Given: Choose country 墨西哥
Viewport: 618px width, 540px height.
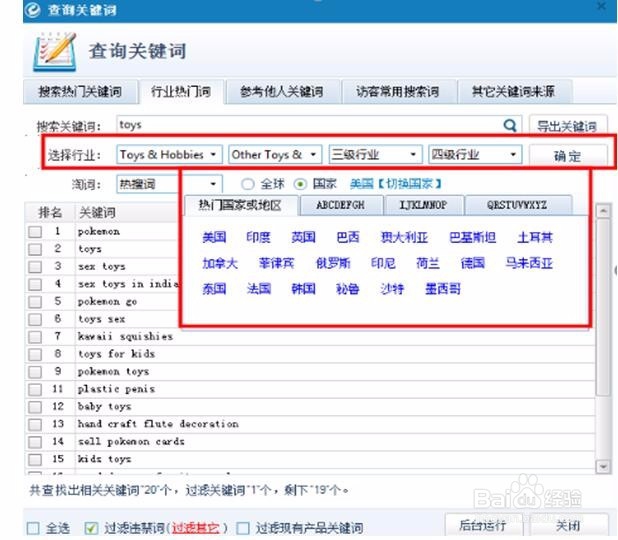Looking at the screenshot, I should click(x=443, y=289).
